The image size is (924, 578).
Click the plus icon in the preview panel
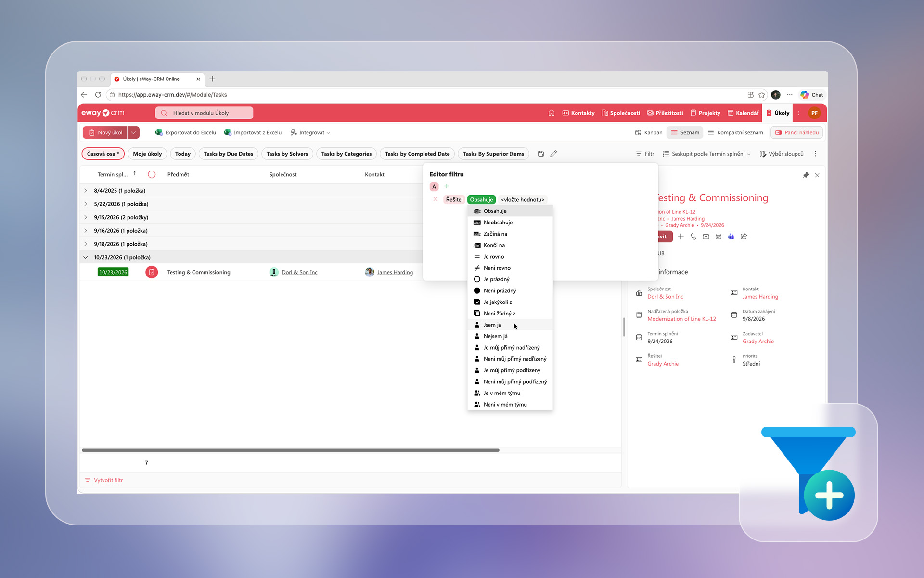[681, 236]
